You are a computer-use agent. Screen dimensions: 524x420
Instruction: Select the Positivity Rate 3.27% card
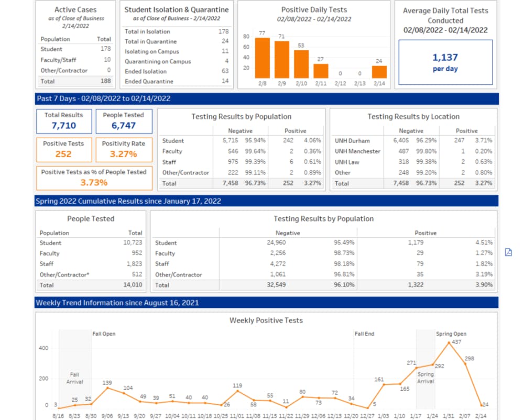click(x=124, y=149)
